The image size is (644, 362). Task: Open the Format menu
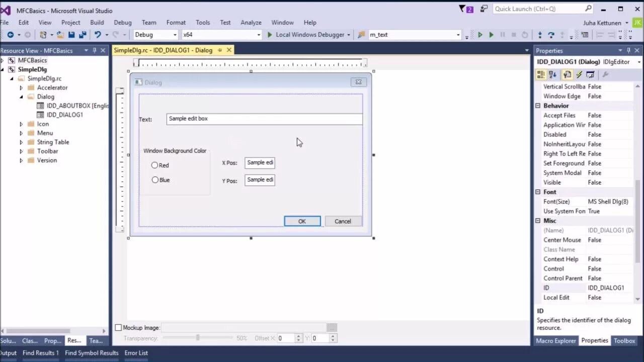tap(176, 23)
